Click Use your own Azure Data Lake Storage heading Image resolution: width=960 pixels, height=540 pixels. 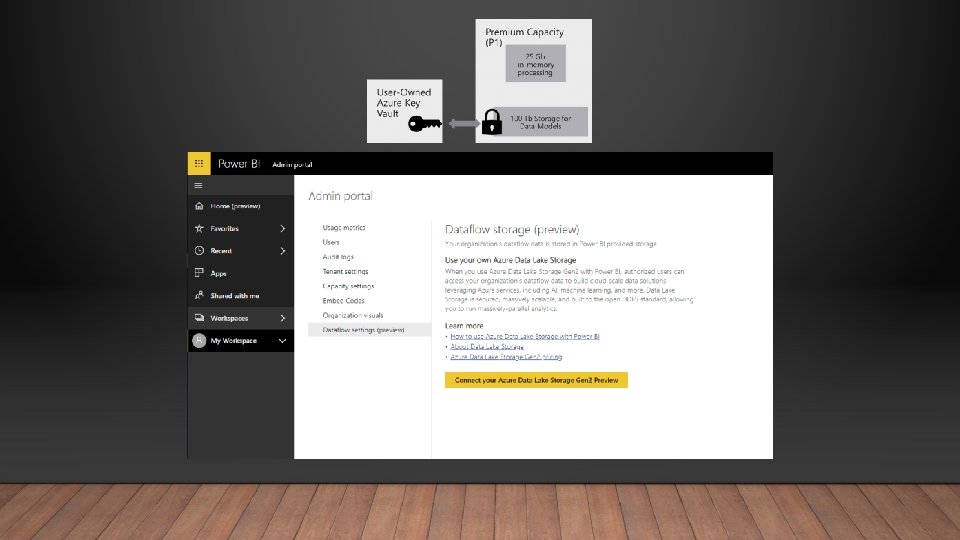(x=511, y=260)
